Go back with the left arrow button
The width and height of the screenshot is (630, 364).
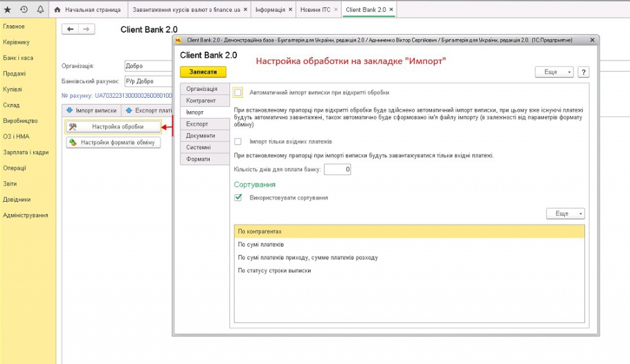point(70,29)
